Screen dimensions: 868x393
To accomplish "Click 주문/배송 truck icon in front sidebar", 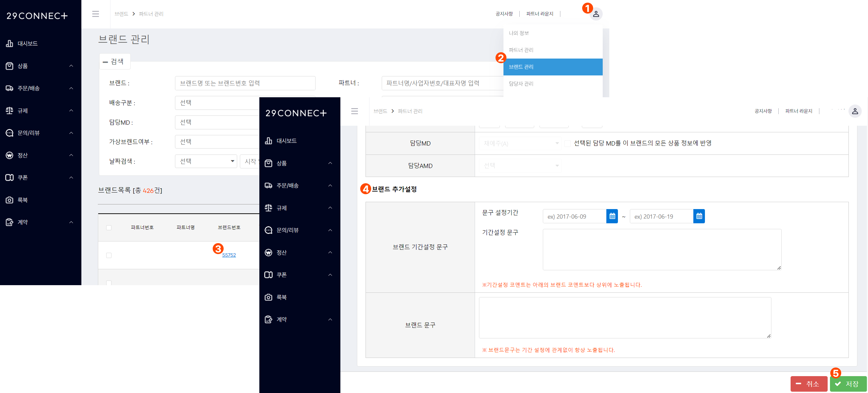I will tap(268, 185).
